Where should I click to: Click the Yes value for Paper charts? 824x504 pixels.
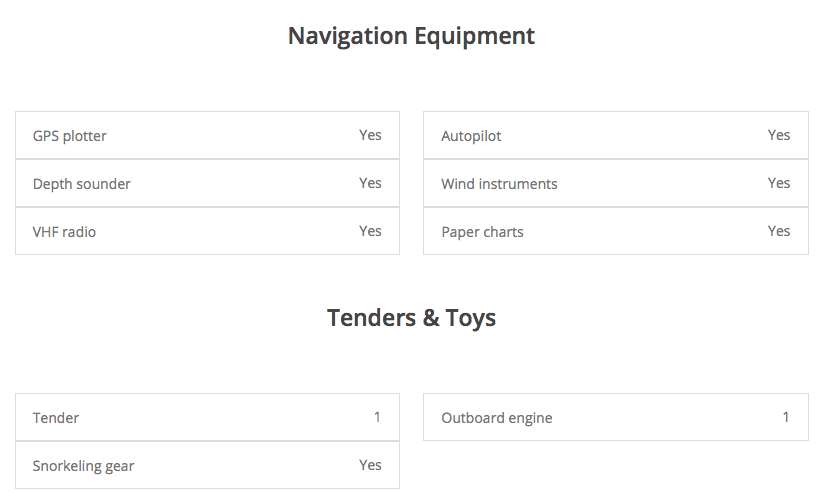pos(779,231)
